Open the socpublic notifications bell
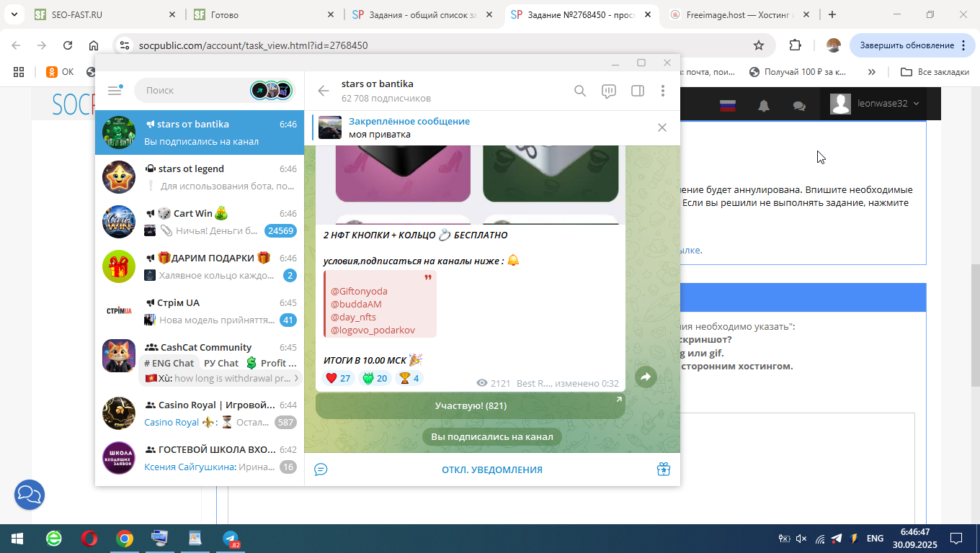 764,106
